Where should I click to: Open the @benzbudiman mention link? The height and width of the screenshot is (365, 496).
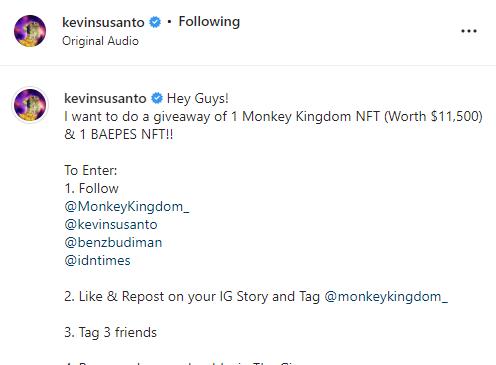113,242
